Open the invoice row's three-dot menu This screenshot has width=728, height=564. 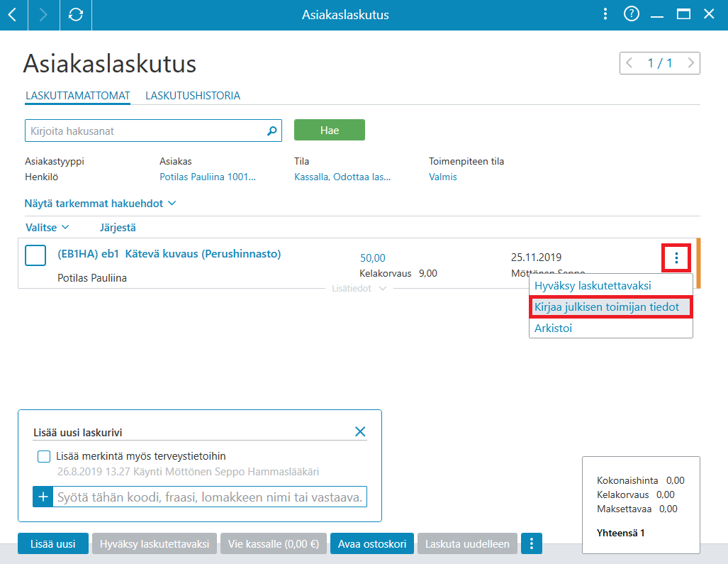[x=676, y=258]
